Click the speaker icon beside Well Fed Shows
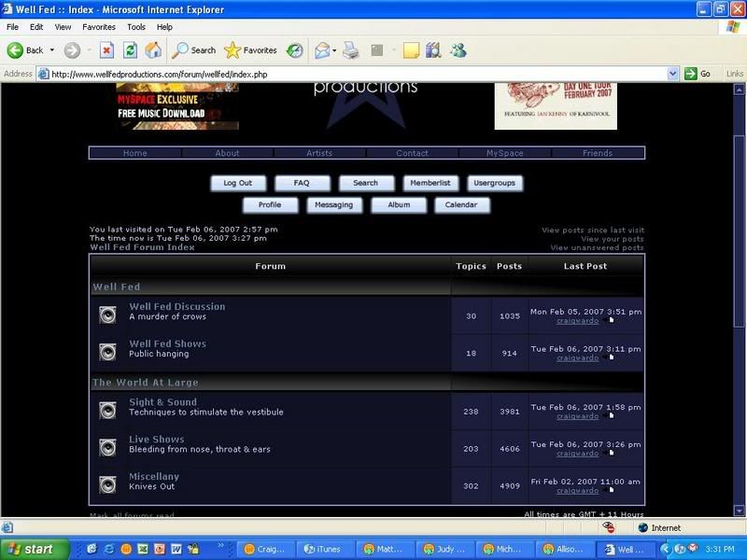The width and height of the screenshot is (747, 560). (107, 353)
